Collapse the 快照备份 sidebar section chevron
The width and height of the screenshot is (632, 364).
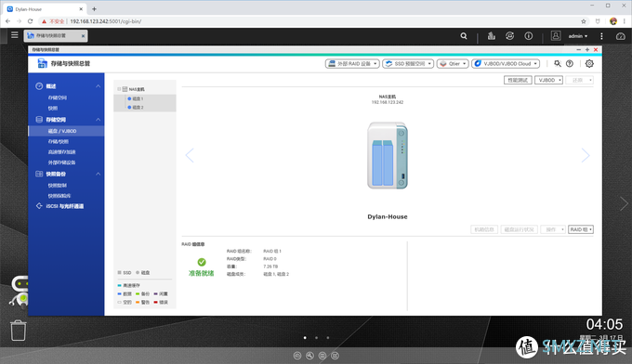pyautogui.click(x=98, y=174)
